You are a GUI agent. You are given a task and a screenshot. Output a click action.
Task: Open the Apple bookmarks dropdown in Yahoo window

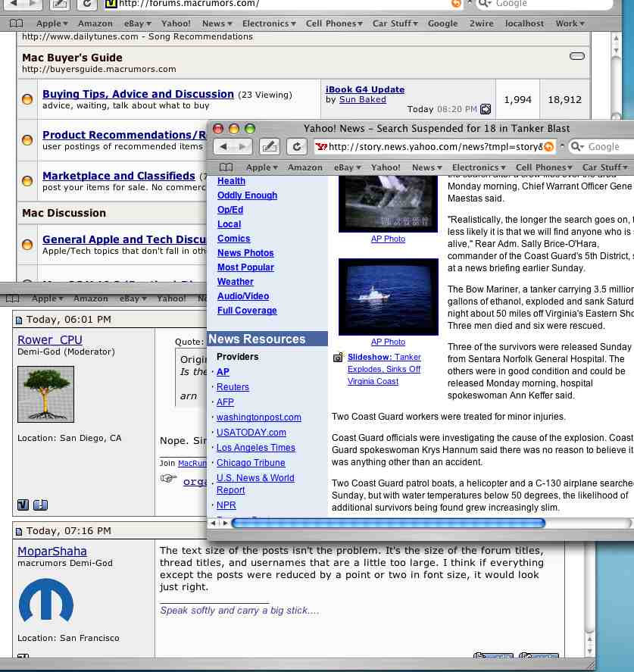(262, 167)
